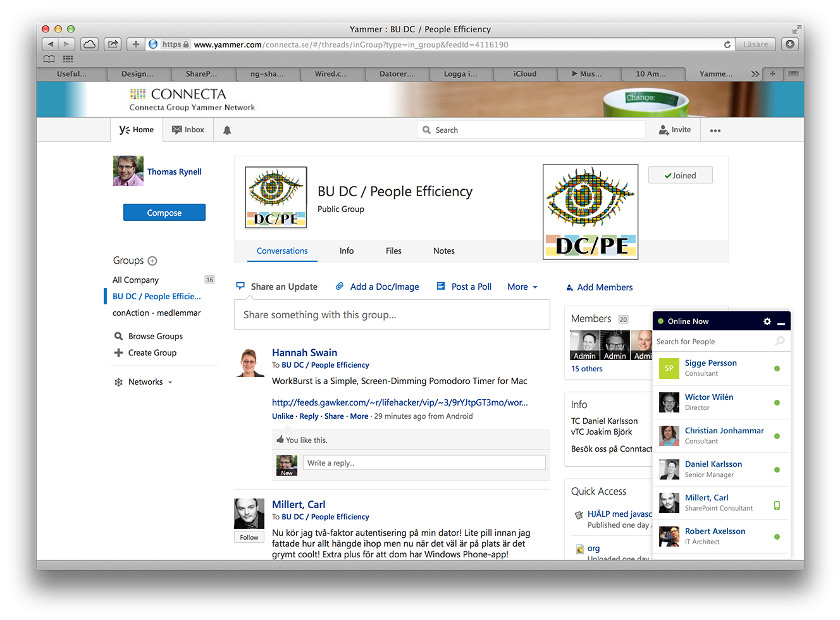The image size is (840, 620).
Task: Toggle the Joined group membership button
Action: (680, 175)
